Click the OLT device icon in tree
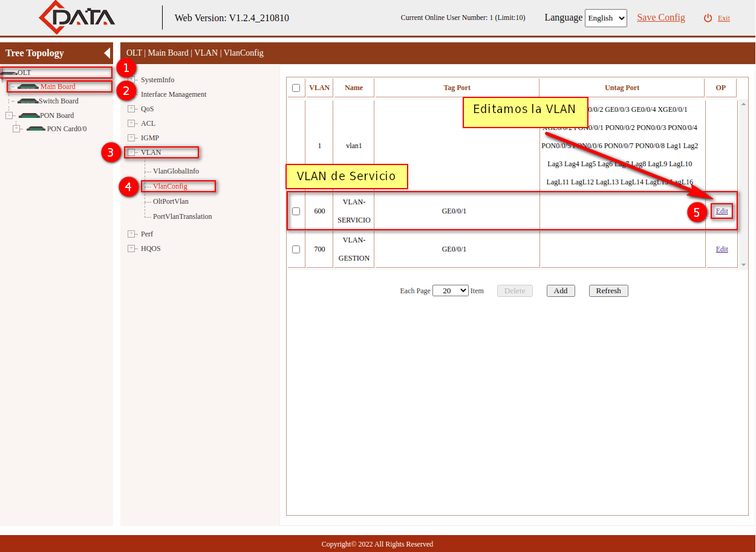The width and height of the screenshot is (756, 552). 8,73
